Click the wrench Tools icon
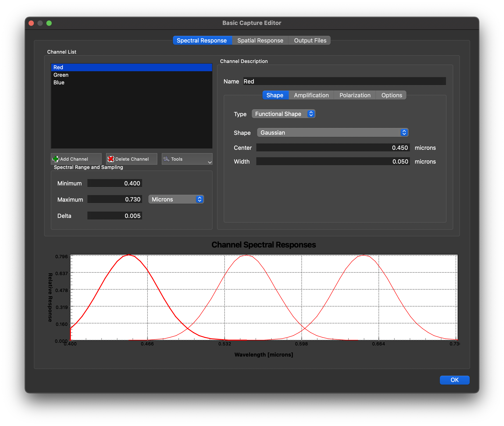Screen dimensions: 504x426 tap(166, 159)
